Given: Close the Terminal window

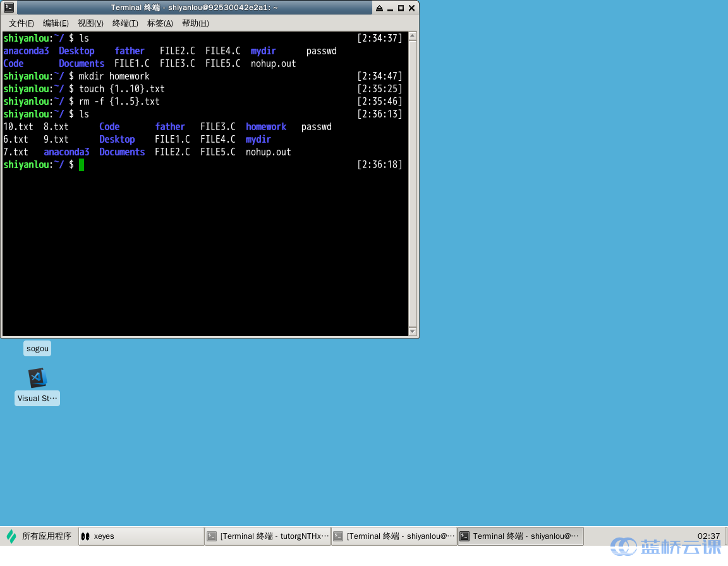Looking at the screenshot, I should pos(411,8).
